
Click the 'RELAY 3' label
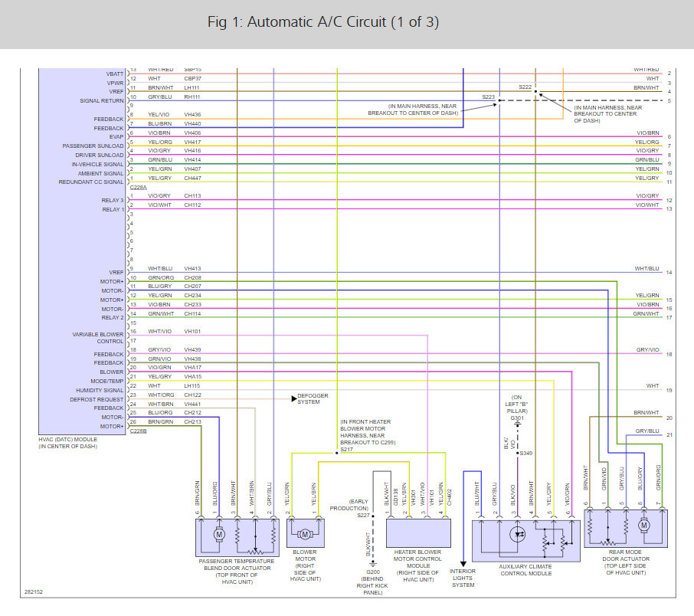[x=113, y=201]
